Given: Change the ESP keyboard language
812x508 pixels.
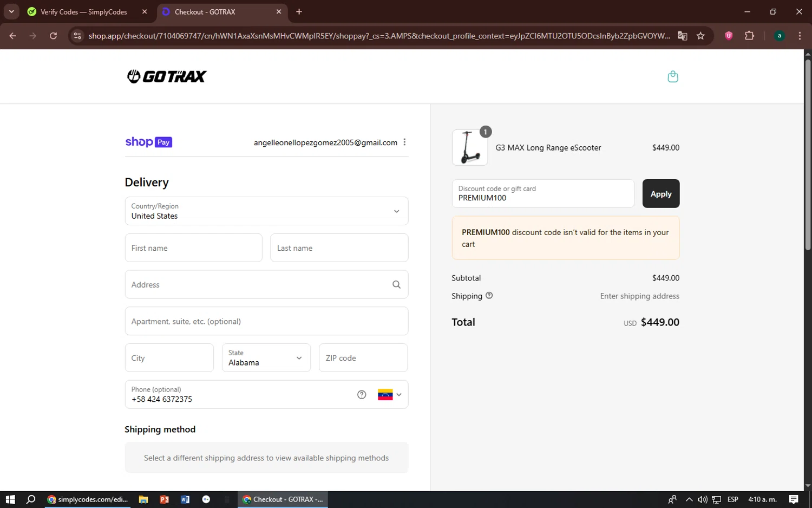Looking at the screenshot, I should click(x=733, y=499).
